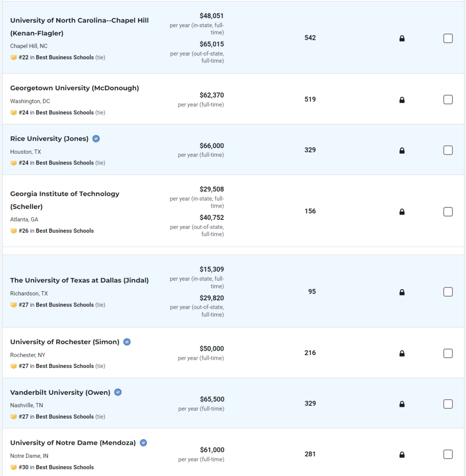Click the lock icon in Rice University row
The image size is (466, 476).
click(402, 151)
